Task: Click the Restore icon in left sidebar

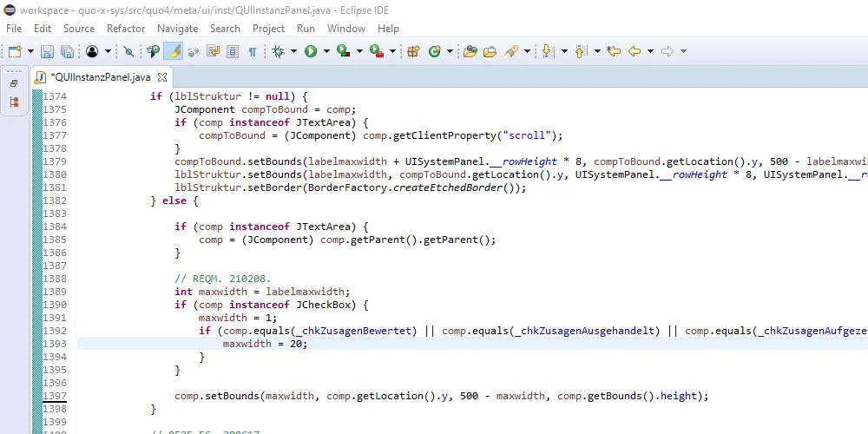Action: (14, 83)
